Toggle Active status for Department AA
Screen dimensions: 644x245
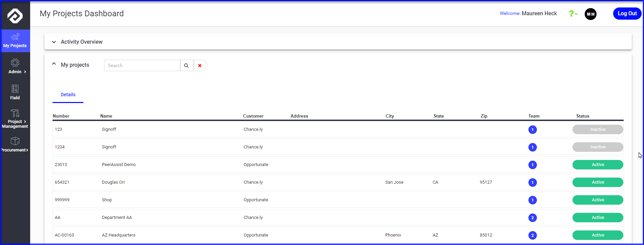click(x=598, y=218)
